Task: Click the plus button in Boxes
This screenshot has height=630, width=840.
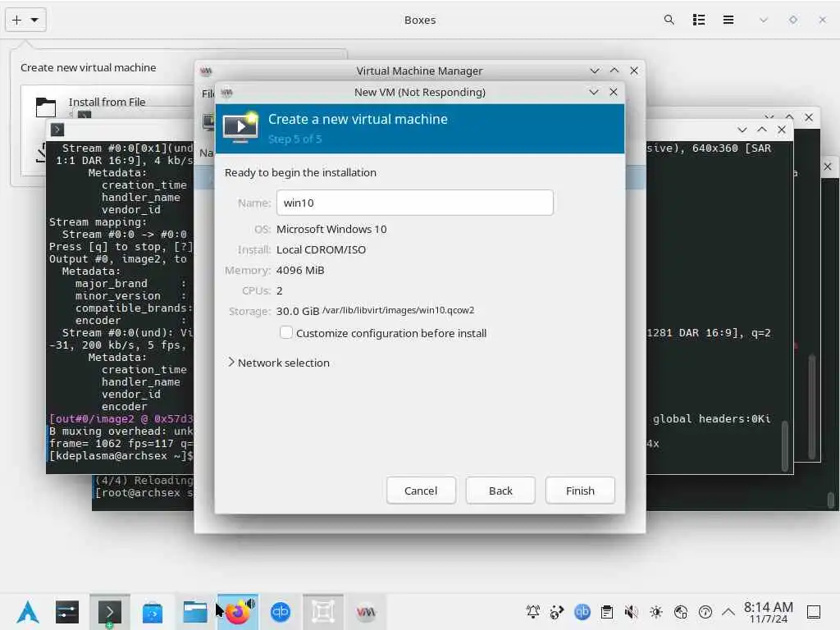Action: 16,20
